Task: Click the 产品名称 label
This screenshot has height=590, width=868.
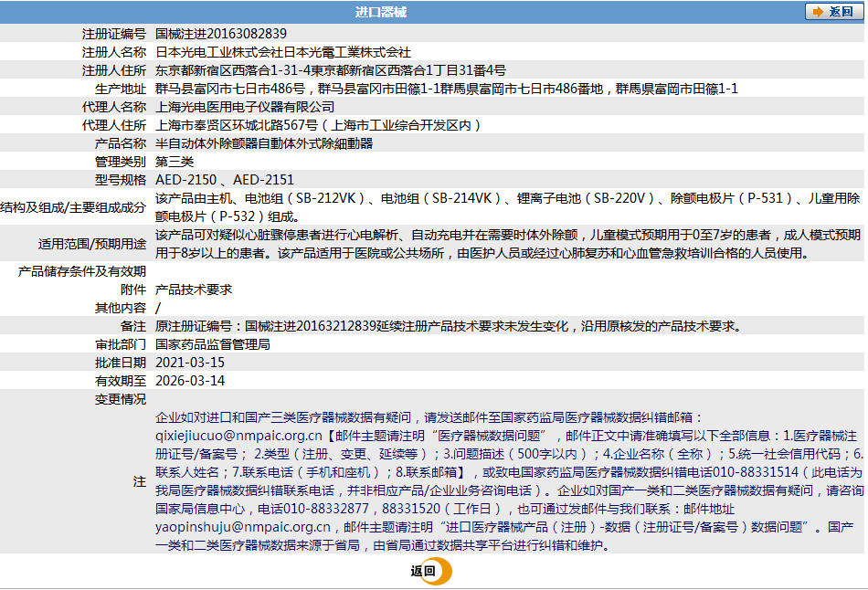Action: (121, 143)
